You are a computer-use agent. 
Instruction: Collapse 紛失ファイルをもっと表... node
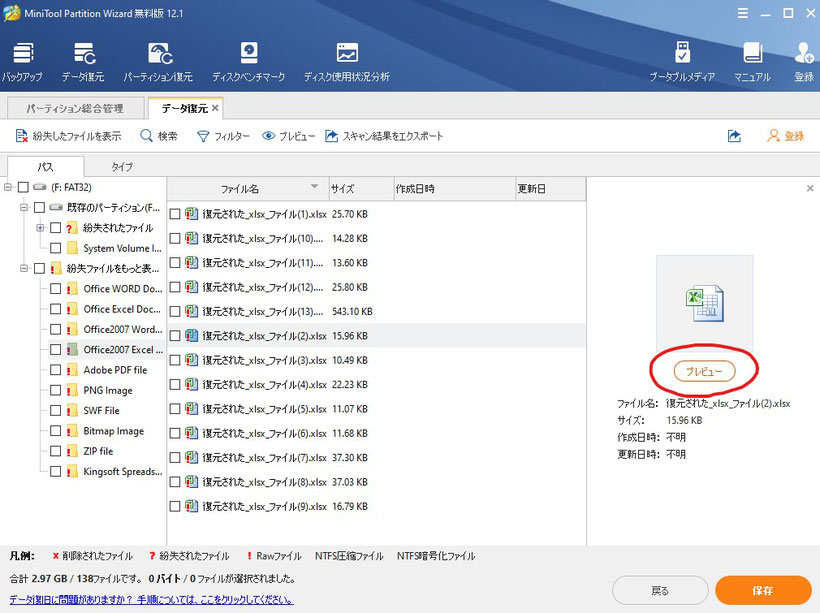pyautogui.click(x=24, y=268)
